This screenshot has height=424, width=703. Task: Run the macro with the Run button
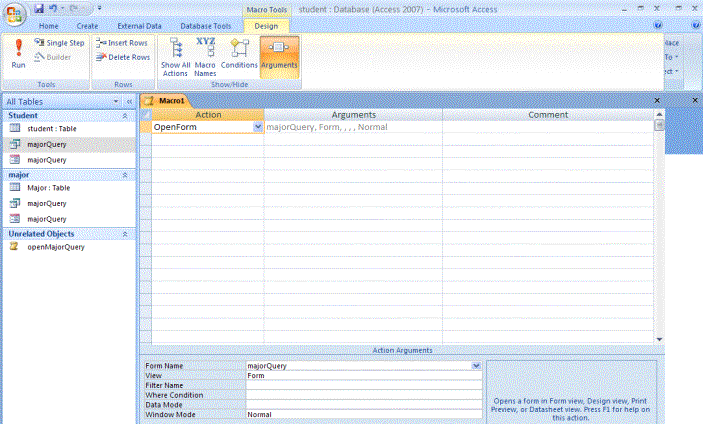click(18, 54)
